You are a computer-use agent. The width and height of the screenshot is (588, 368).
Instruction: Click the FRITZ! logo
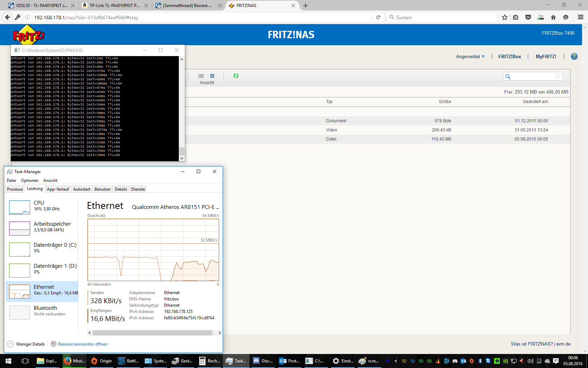(29, 35)
